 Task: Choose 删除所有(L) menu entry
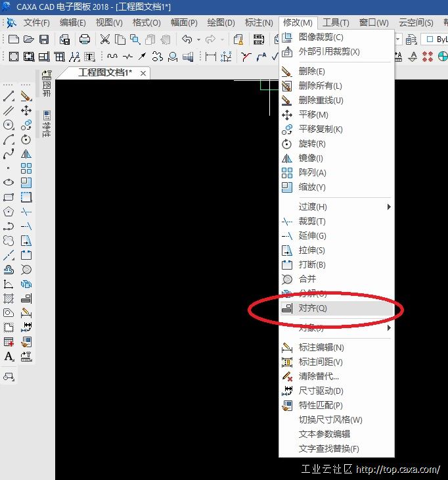click(x=337, y=85)
